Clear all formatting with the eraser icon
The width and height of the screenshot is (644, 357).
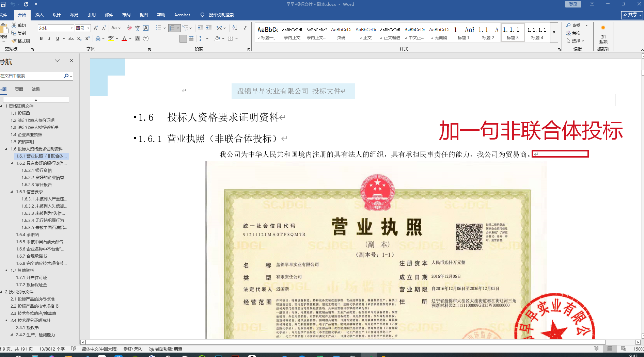[129, 28]
